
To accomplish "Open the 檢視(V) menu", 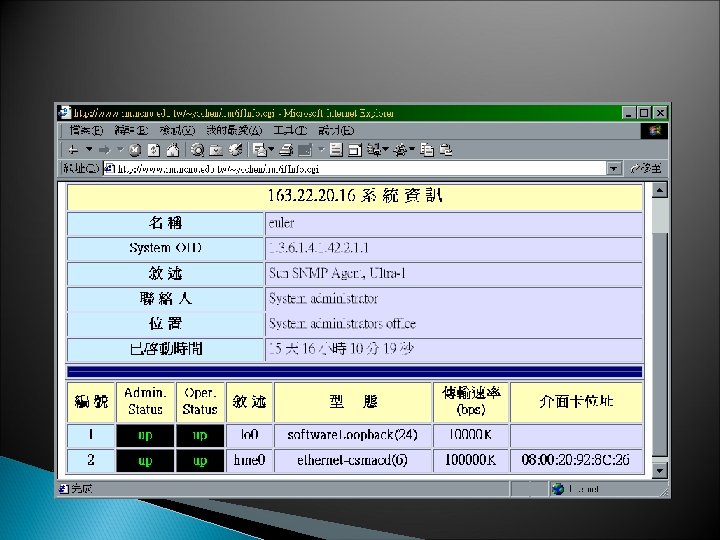I will click(177, 131).
